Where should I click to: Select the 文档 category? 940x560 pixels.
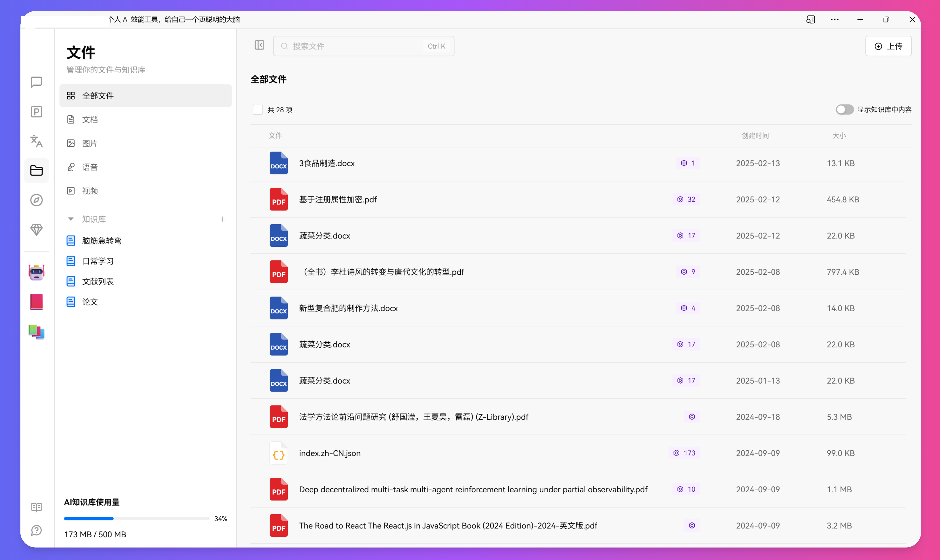[90, 120]
